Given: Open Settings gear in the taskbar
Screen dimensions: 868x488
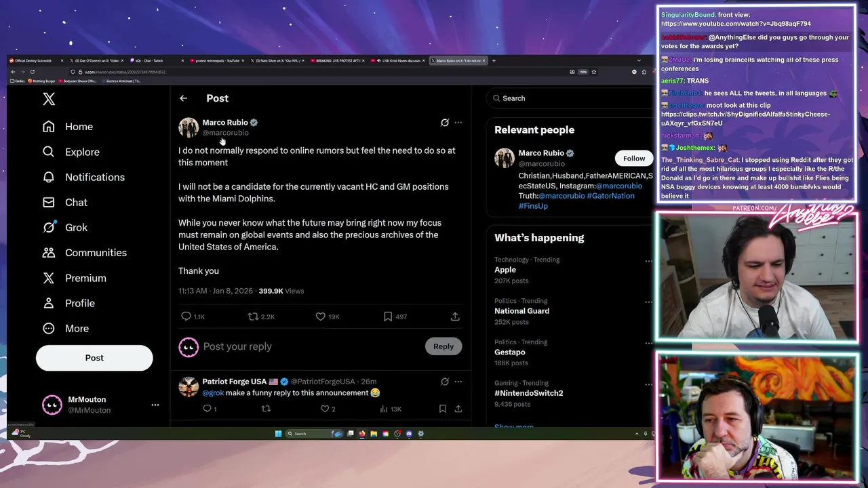Looking at the screenshot, I should (420, 434).
